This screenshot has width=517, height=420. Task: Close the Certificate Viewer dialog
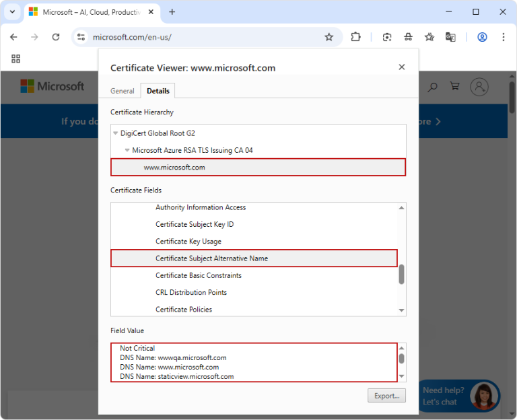pyautogui.click(x=402, y=67)
